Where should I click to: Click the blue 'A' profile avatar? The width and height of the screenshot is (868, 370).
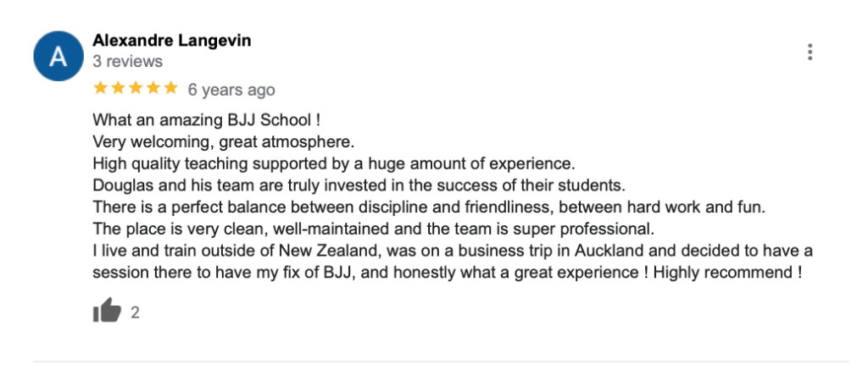click(x=58, y=56)
